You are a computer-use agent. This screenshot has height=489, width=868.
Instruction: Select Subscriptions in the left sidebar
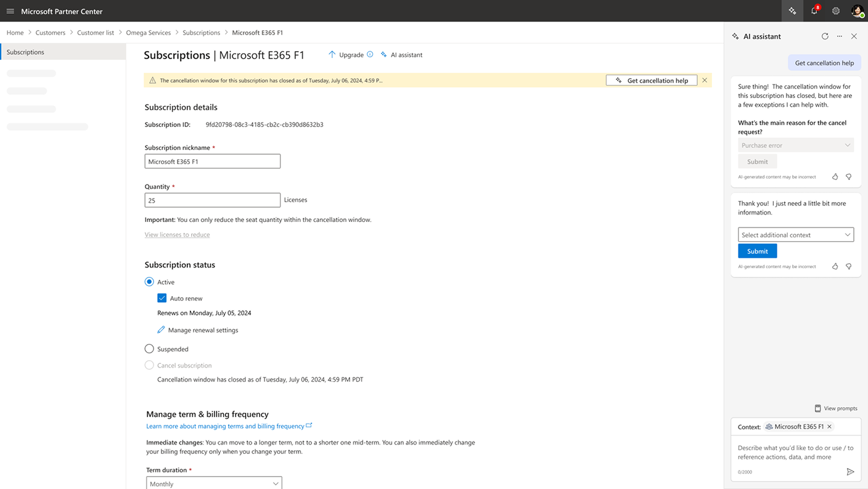click(63, 52)
